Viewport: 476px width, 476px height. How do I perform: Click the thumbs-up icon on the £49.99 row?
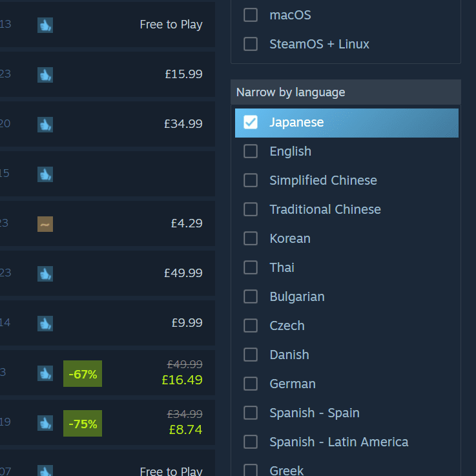[x=45, y=273]
